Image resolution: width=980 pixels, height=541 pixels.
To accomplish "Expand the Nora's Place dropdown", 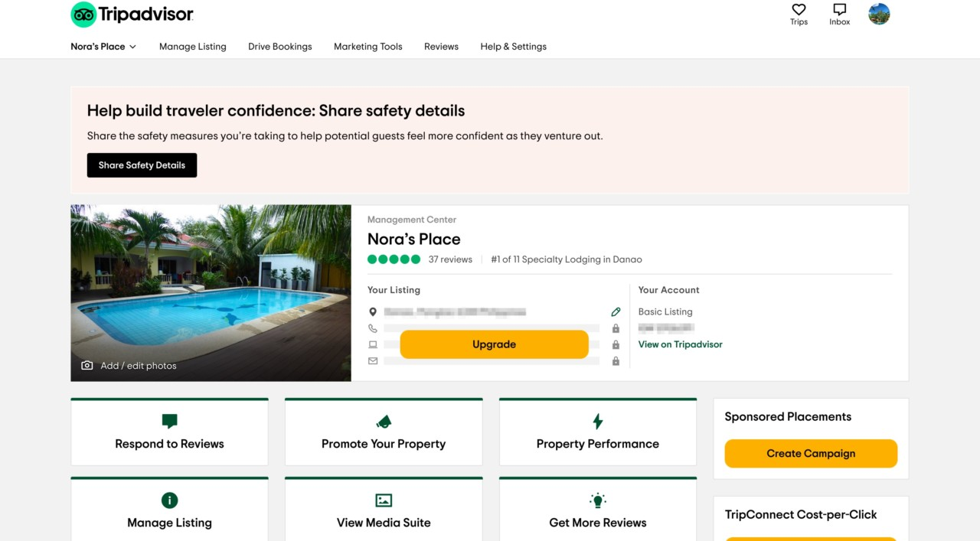I will (x=103, y=46).
